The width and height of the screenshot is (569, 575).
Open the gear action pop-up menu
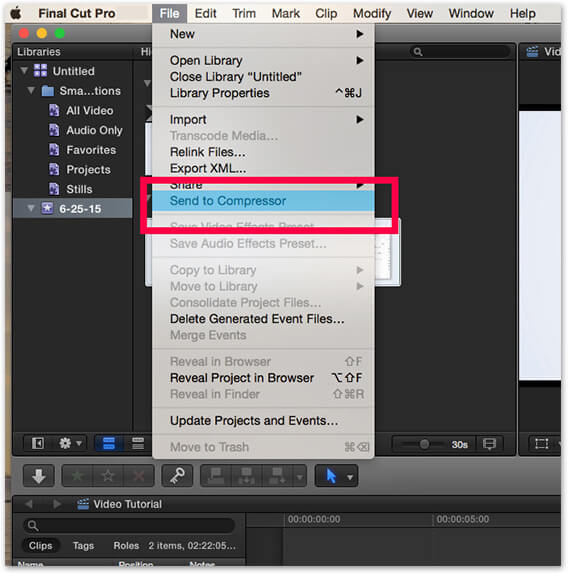(x=70, y=443)
